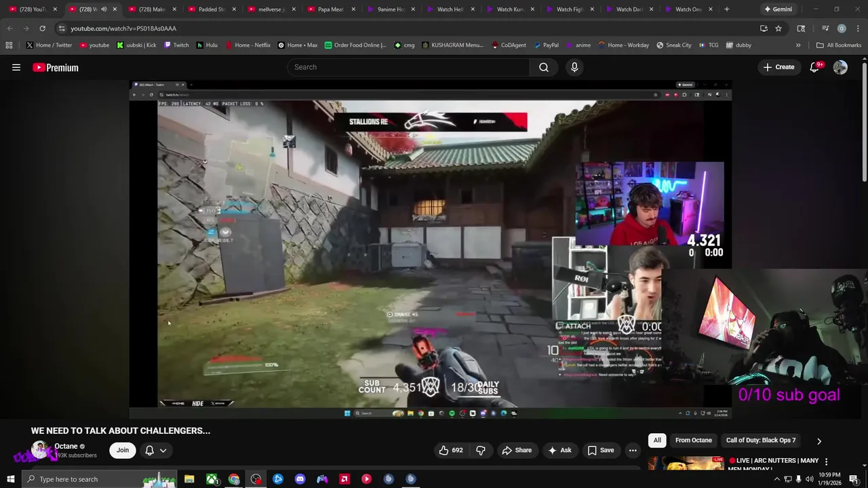Open the LIVE ARC NUTTERS video thumbnail
This screenshot has width=868, height=488.
(686, 463)
